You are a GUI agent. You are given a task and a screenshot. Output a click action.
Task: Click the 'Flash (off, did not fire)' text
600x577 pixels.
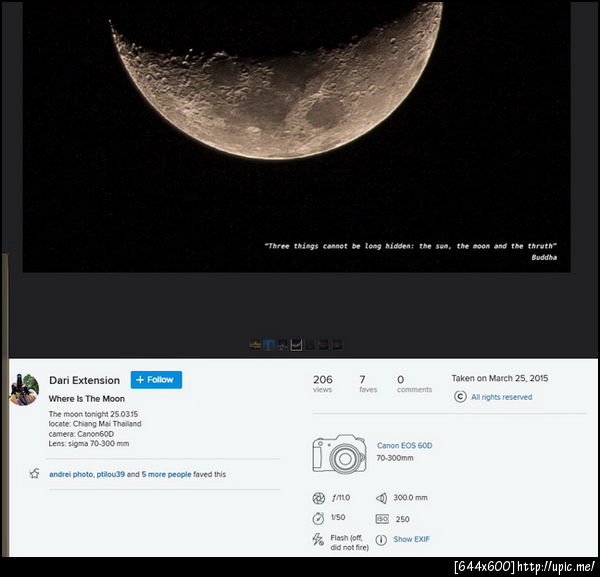349,543
